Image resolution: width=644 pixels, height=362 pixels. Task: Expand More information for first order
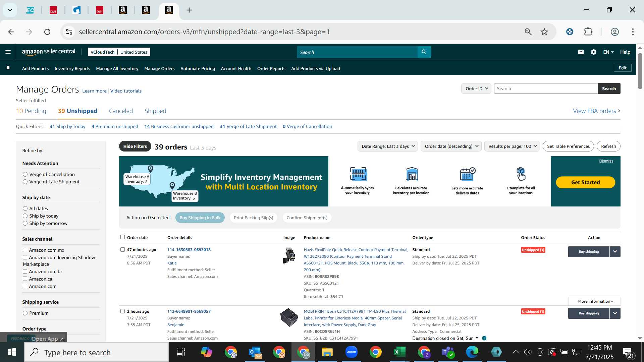pyautogui.click(x=594, y=301)
